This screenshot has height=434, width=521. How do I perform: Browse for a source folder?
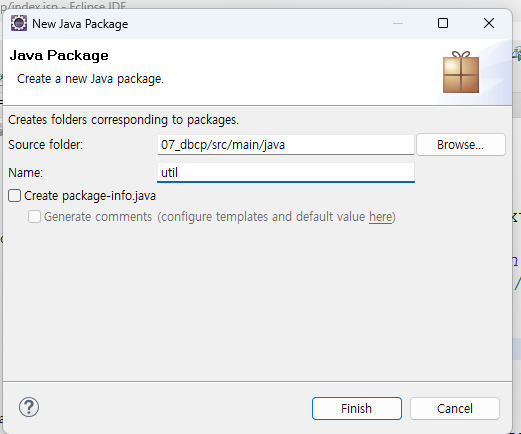point(461,145)
